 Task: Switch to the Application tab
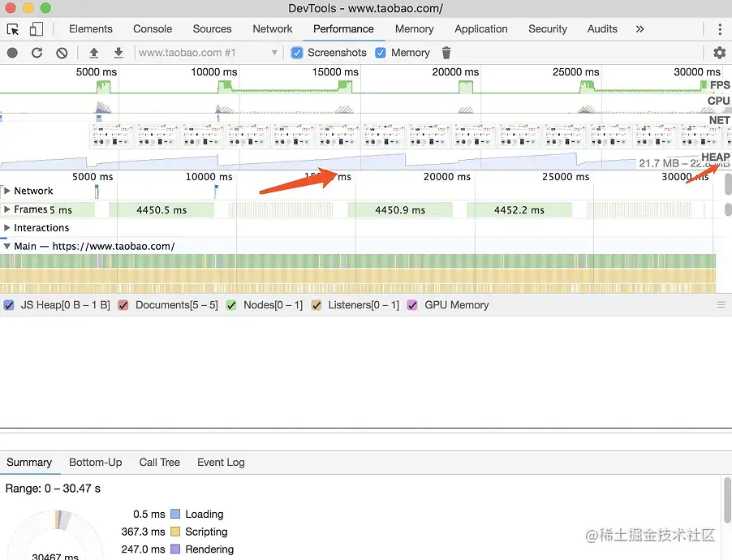click(481, 29)
